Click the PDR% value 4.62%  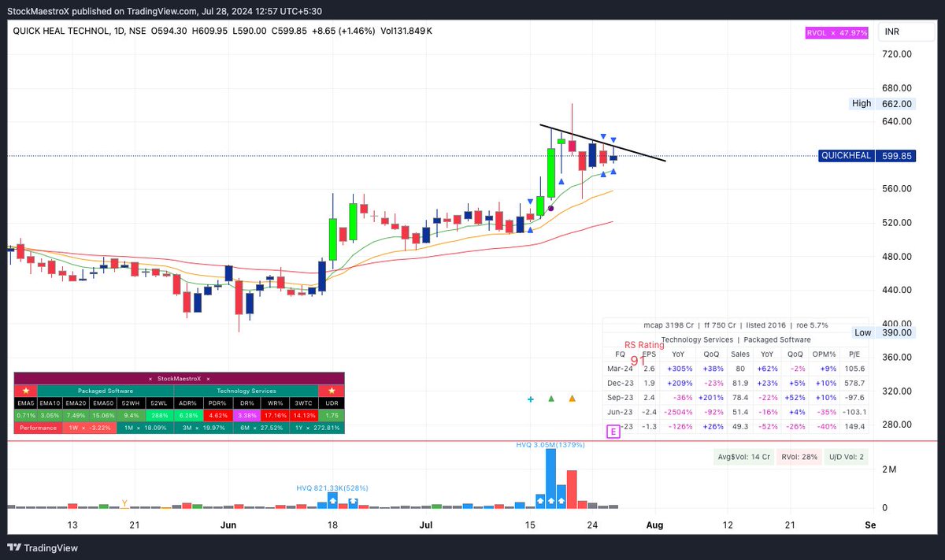(218, 416)
